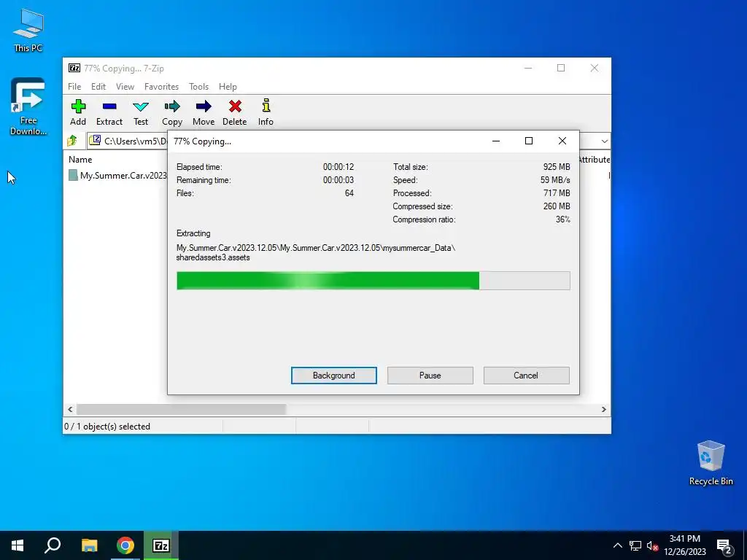
Task: Click the Move toolbar icon
Action: click(x=204, y=106)
